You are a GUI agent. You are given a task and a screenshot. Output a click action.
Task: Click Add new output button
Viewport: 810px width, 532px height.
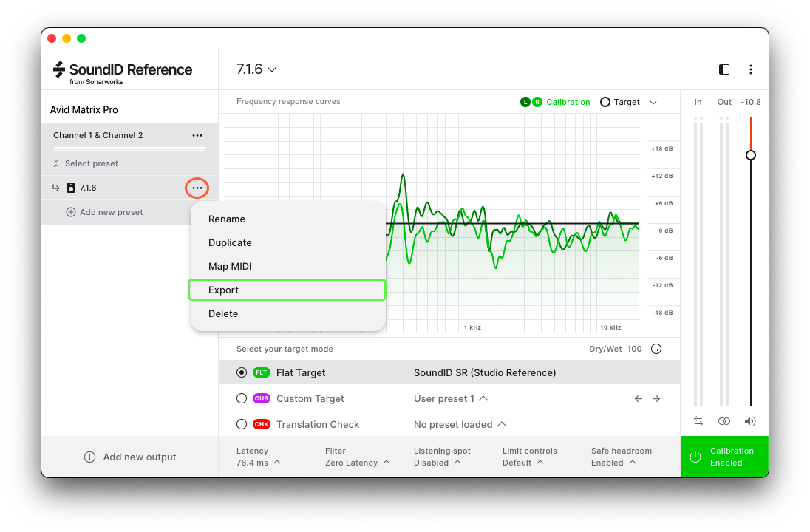click(x=130, y=457)
